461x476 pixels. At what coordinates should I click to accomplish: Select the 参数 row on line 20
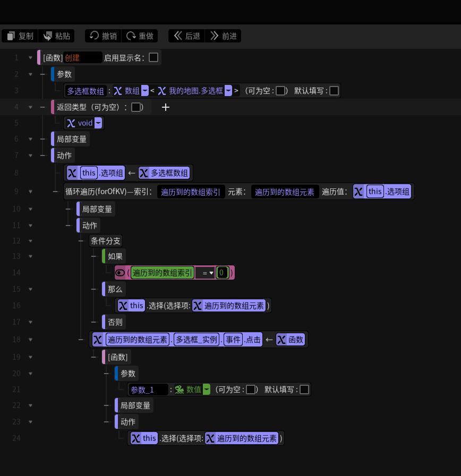pos(127,374)
